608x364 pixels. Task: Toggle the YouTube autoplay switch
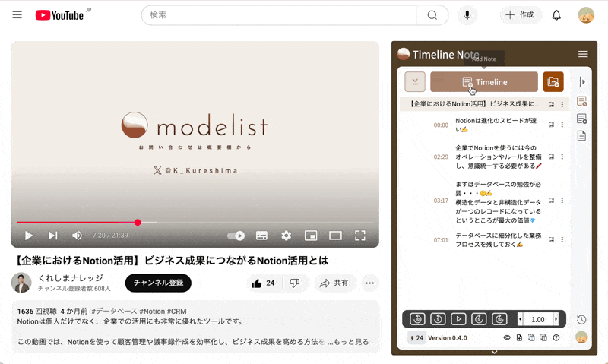click(x=236, y=236)
